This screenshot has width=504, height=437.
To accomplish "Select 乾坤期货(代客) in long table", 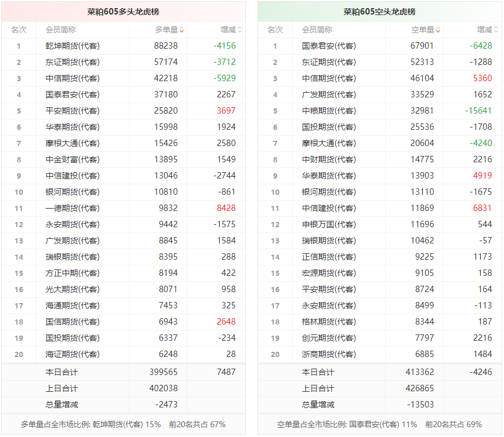I will point(72,46).
